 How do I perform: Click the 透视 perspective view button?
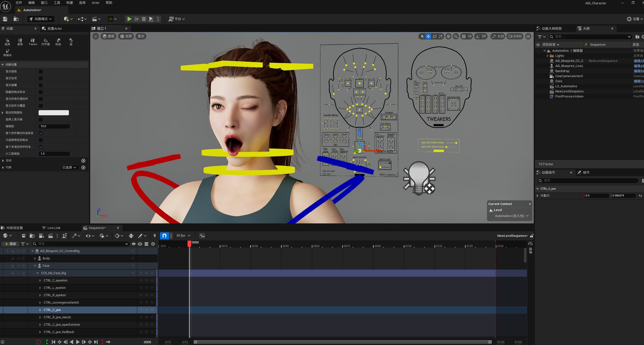[108, 36]
